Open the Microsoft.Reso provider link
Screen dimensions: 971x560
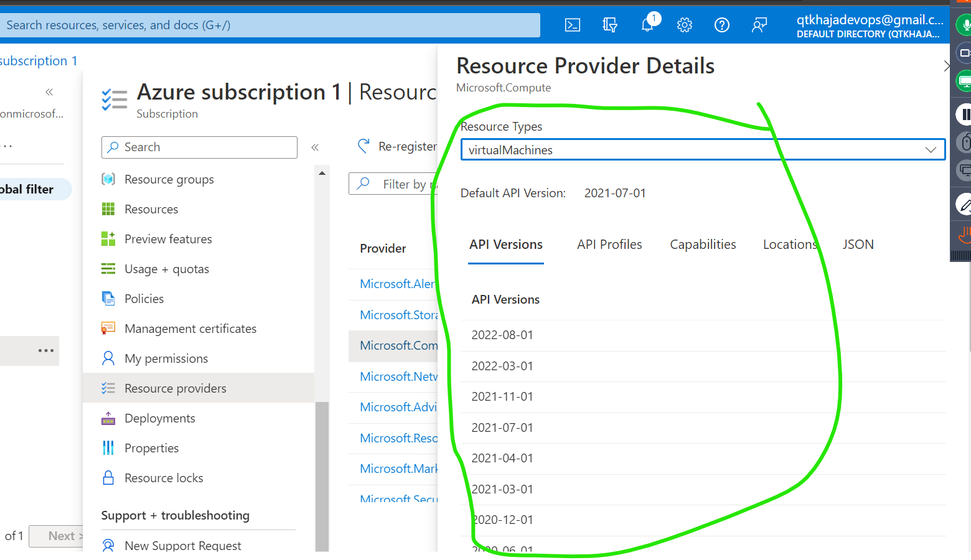point(398,438)
